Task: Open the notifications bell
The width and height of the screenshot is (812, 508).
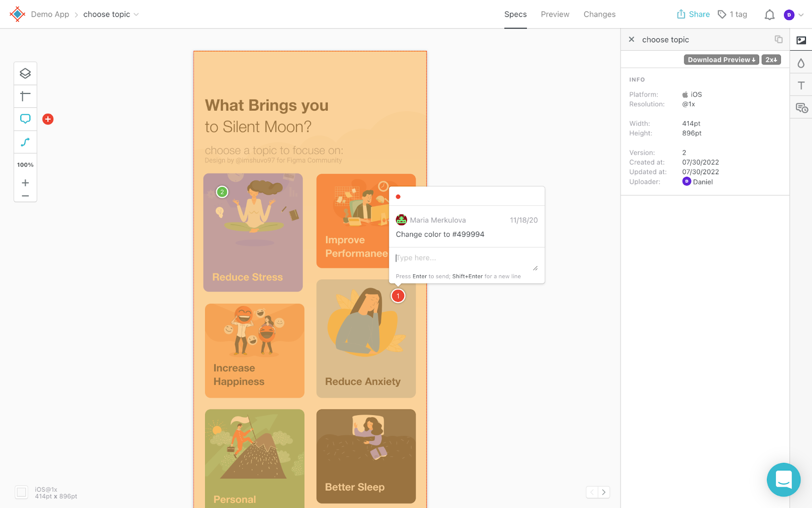Action: pos(769,15)
